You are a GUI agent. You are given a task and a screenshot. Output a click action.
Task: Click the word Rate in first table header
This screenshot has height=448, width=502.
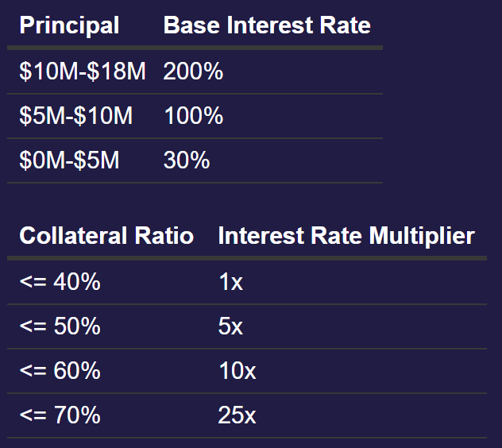[344, 25]
